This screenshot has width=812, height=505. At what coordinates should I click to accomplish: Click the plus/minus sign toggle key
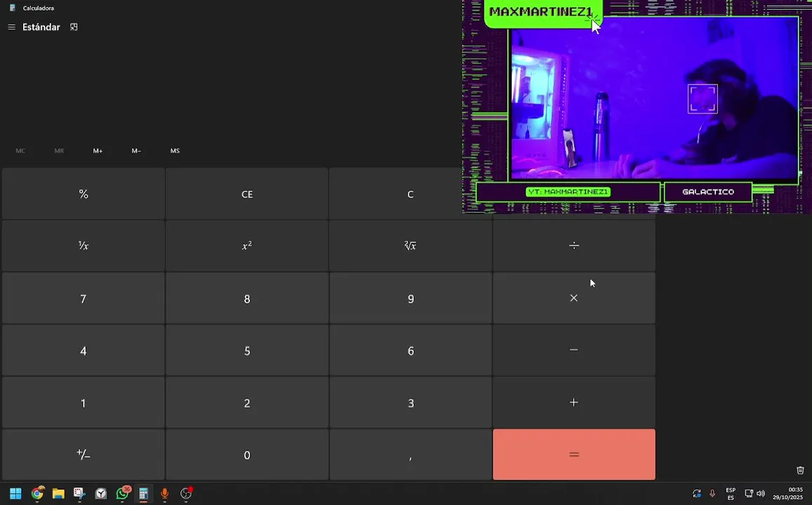click(84, 454)
